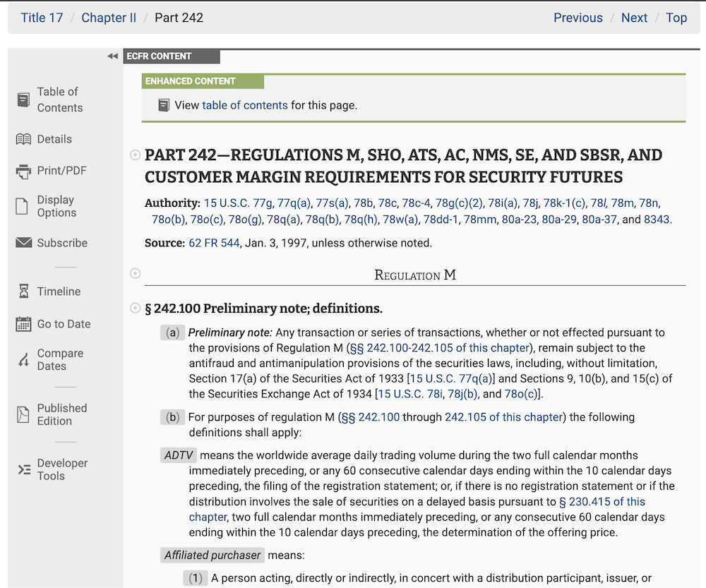Follow §§ 242.100-242.105 of this chapter link
The image size is (706, 588).
coord(439,348)
